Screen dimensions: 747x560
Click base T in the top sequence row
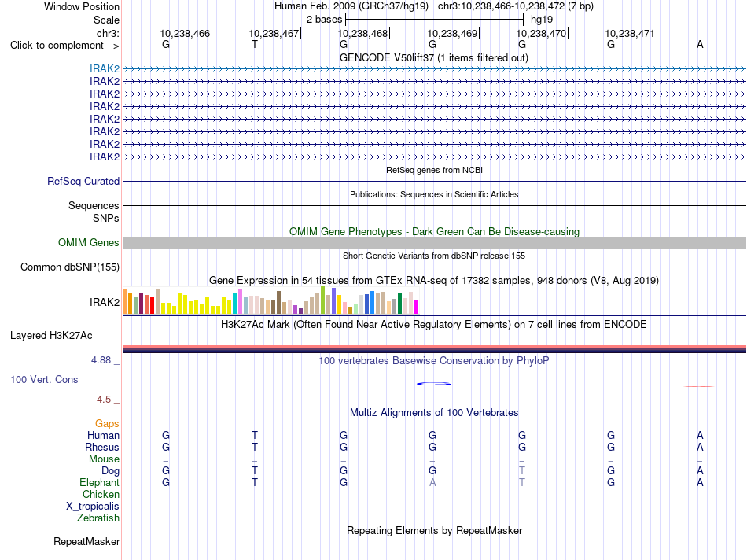pos(255,44)
